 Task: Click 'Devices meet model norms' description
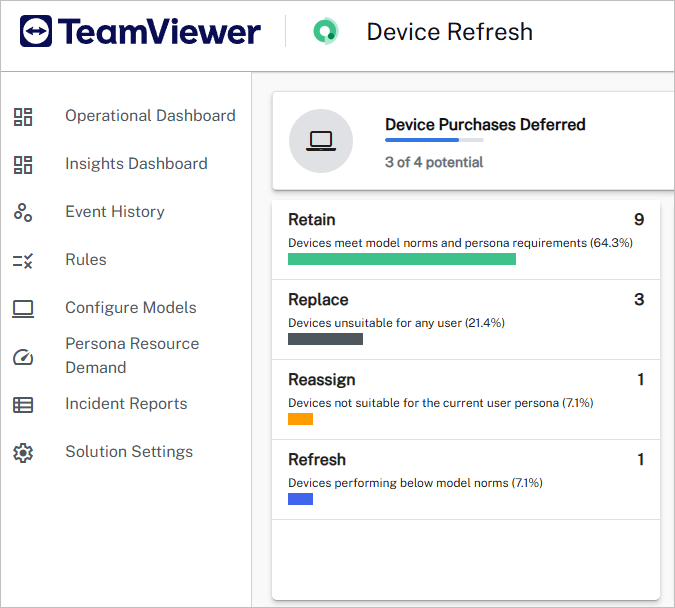click(460, 243)
